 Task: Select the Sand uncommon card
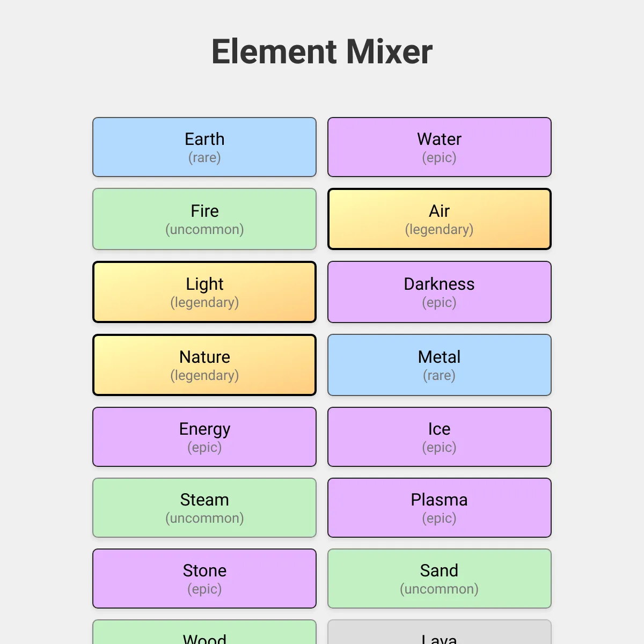[440, 579]
